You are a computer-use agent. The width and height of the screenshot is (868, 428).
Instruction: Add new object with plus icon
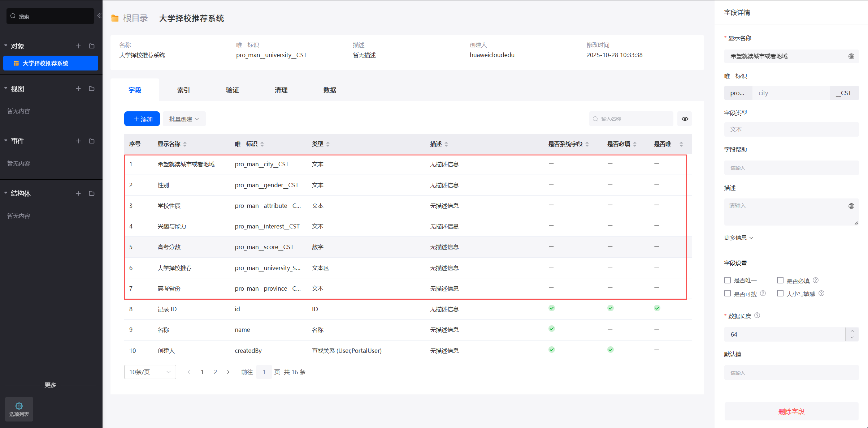click(78, 46)
